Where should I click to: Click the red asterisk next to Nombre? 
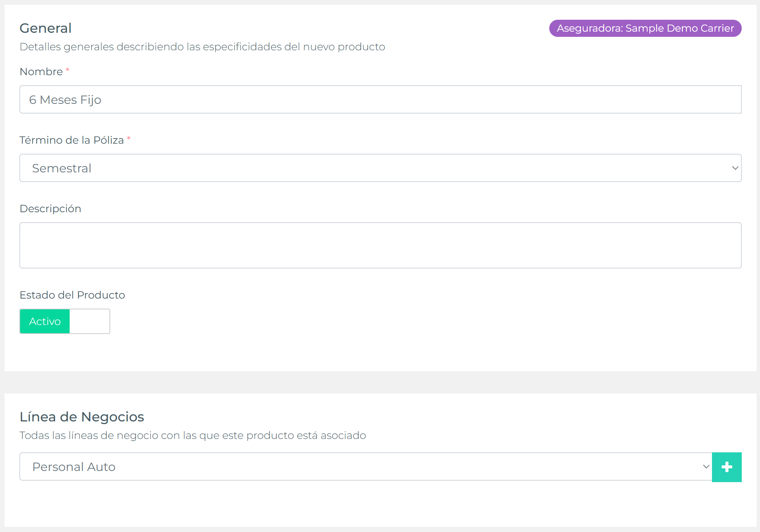[67, 70]
